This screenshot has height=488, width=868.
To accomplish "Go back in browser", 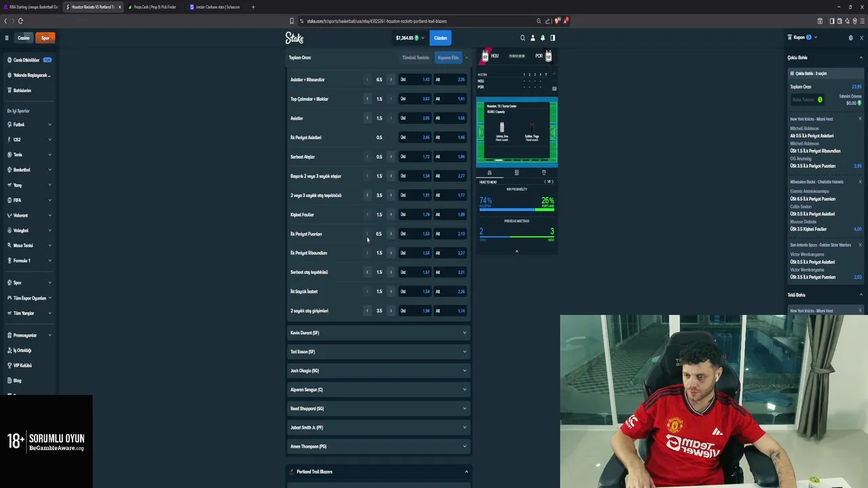I will pos(5,21).
